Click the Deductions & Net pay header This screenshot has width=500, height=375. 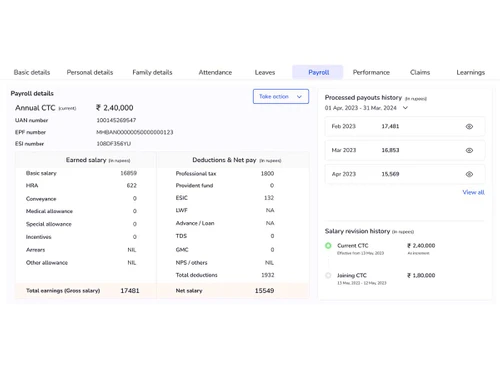tap(224, 160)
